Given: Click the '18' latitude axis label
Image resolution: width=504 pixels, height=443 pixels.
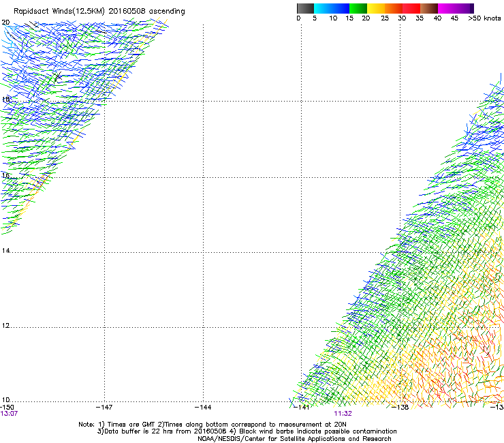Looking at the screenshot, I should (5, 100).
